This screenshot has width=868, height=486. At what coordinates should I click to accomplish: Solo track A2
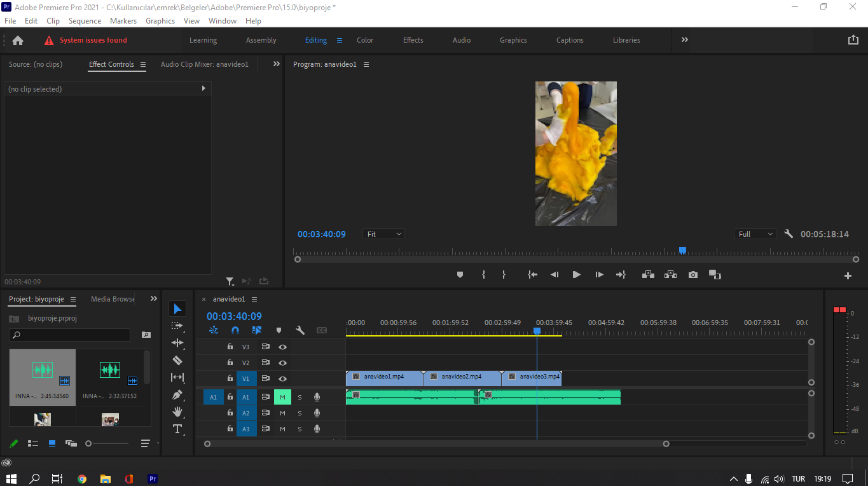click(x=300, y=413)
